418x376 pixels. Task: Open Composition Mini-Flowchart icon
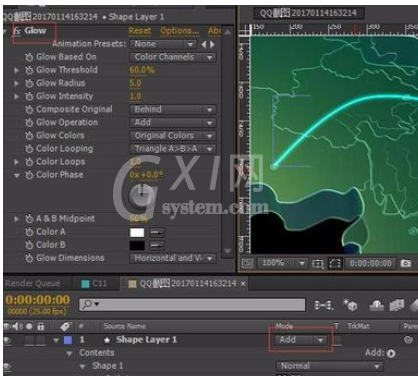click(x=324, y=305)
